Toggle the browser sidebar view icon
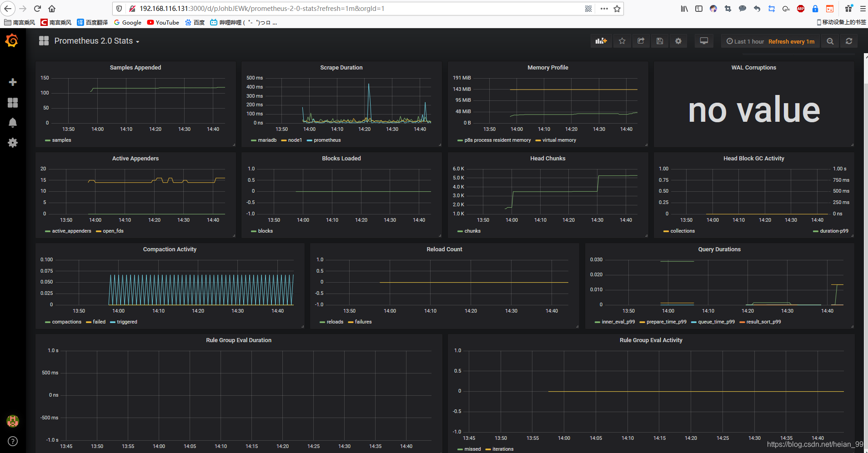Screen dimensions: 868x453 click(699, 9)
